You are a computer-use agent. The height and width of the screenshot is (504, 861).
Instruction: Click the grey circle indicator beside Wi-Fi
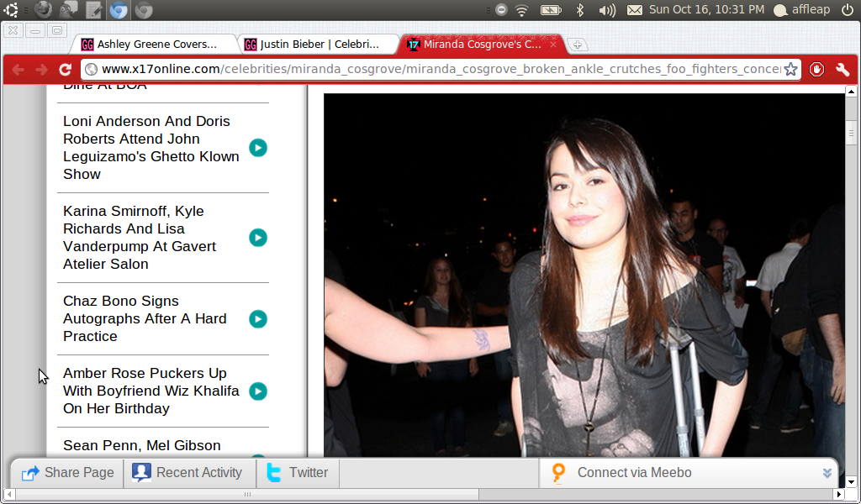pos(501,10)
